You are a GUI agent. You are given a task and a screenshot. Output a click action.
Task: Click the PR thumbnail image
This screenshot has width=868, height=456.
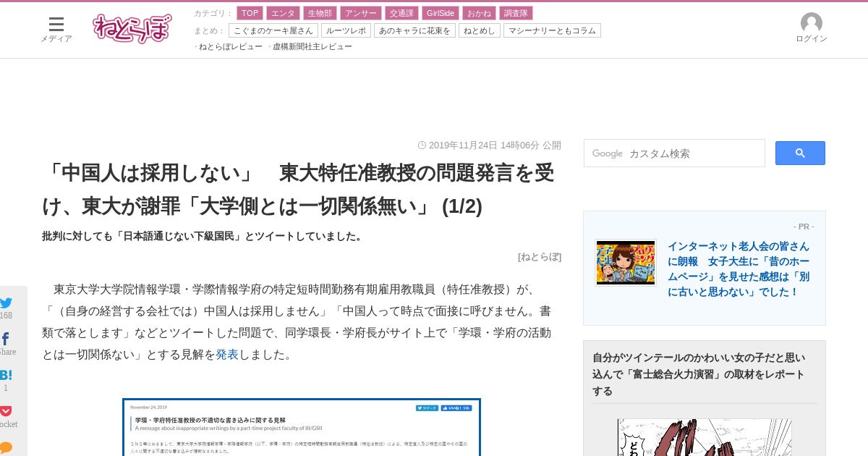click(x=626, y=263)
